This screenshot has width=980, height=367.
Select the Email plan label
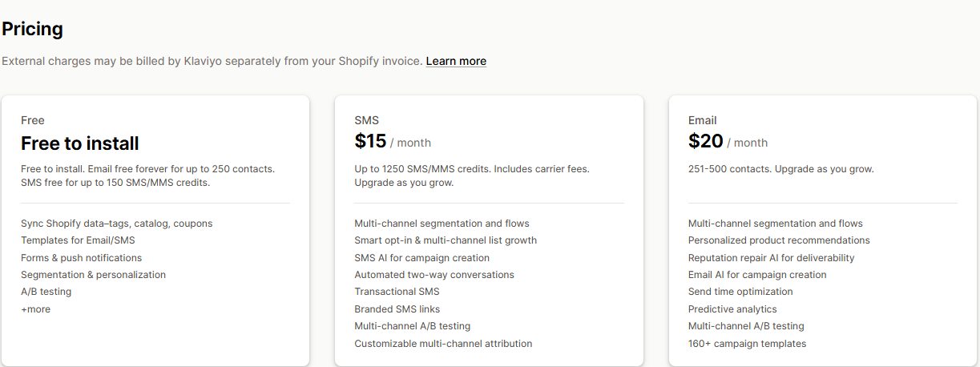coord(702,120)
